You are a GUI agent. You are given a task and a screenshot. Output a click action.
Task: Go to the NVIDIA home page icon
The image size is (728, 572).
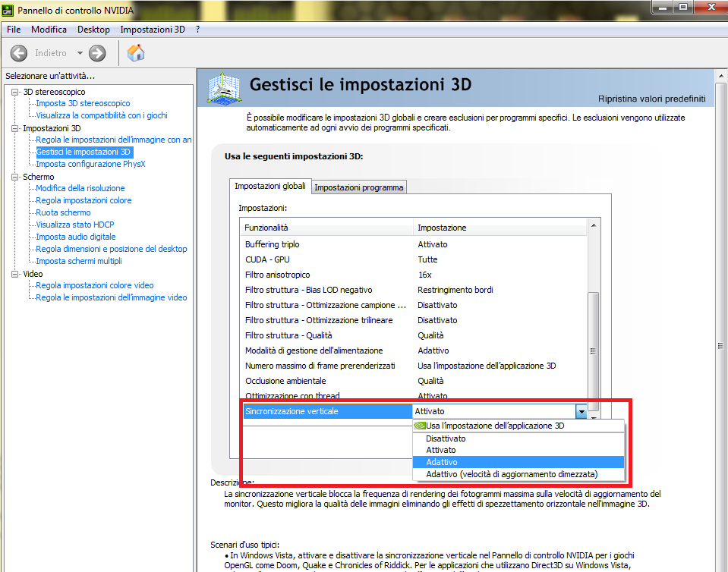point(136,53)
